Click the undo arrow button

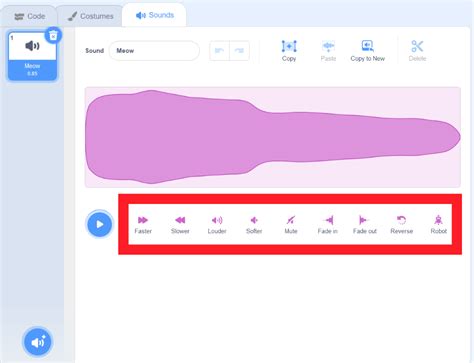pyautogui.click(x=219, y=51)
